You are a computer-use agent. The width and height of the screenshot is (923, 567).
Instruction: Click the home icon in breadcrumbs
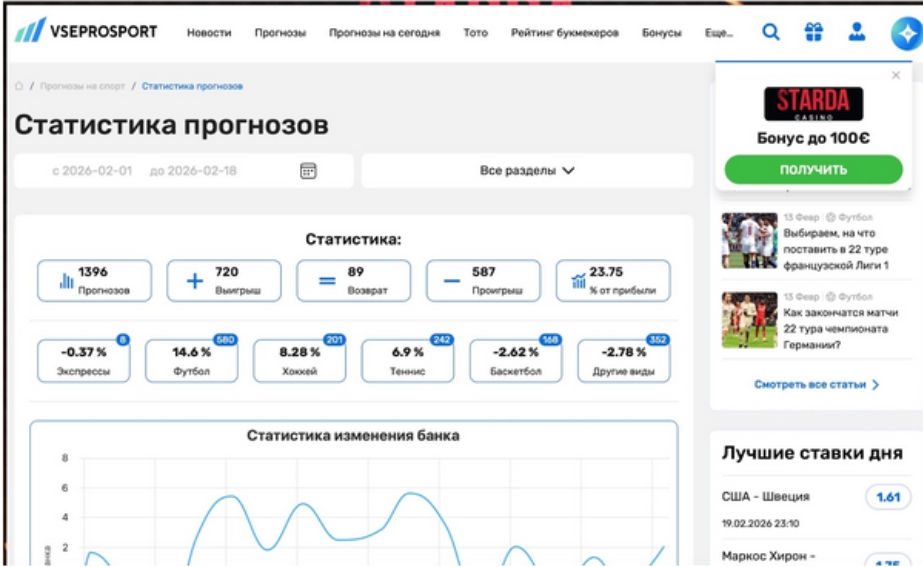[x=19, y=86]
